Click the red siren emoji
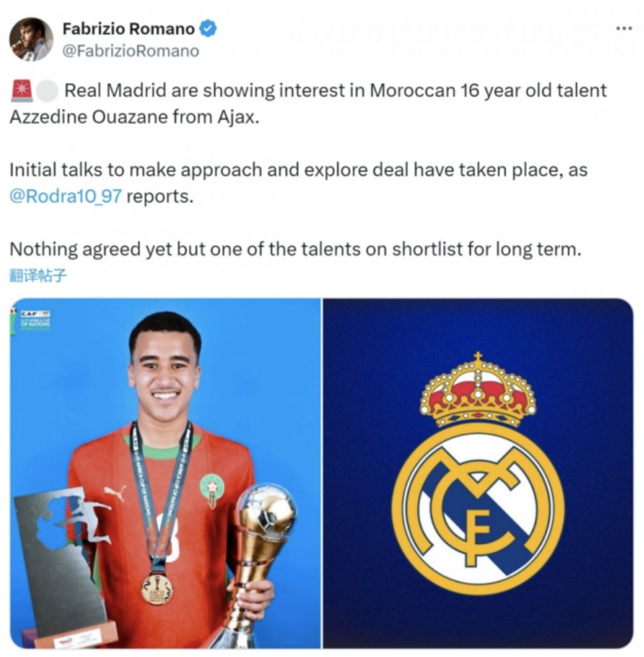 [x=21, y=90]
